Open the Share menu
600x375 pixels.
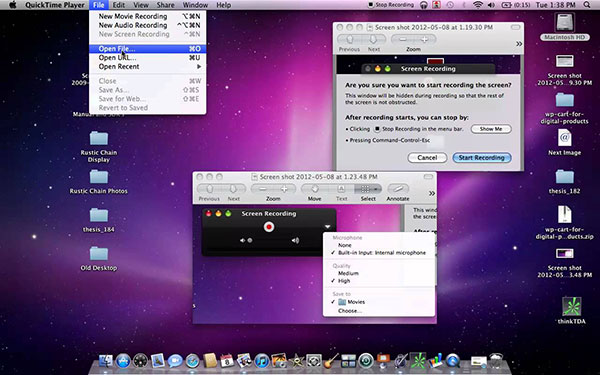click(x=165, y=5)
